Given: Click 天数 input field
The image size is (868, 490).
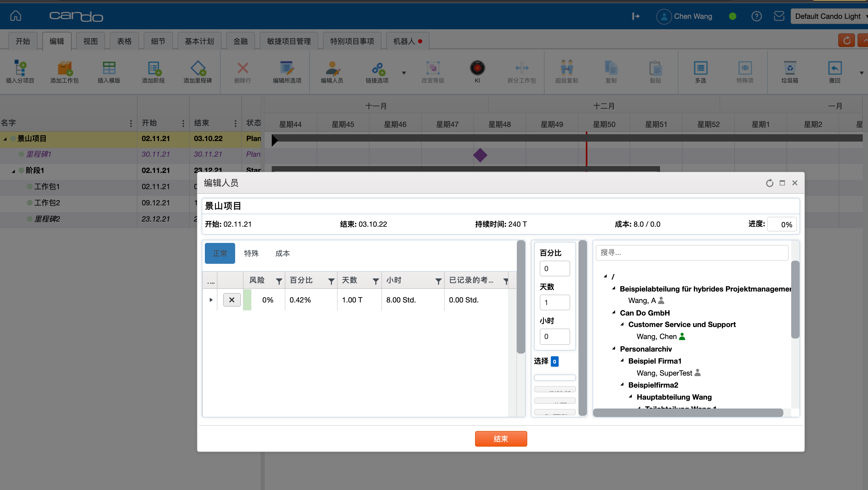Looking at the screenshot, I should click(x=555, y=302).
